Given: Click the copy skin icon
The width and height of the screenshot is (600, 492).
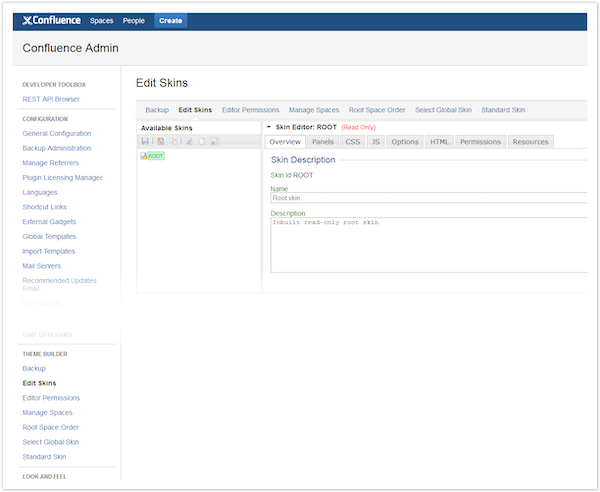Looking at the screenshot, I should pos(173,142).
